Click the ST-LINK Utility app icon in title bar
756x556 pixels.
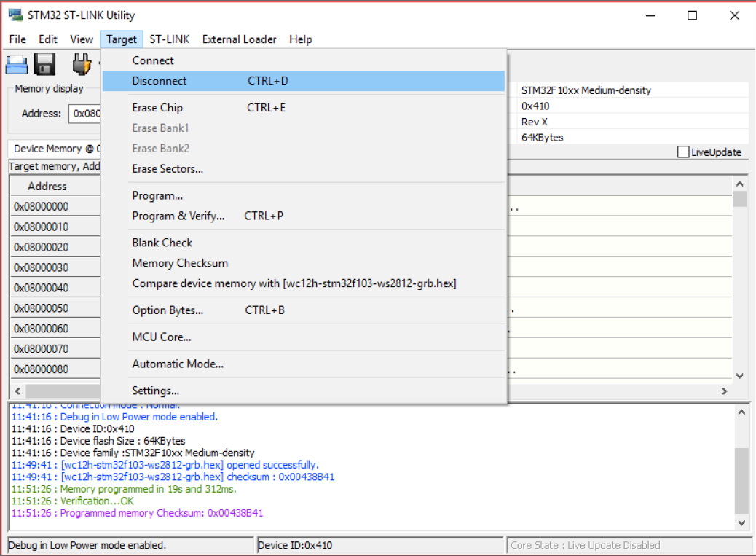[x=16, y=15]
